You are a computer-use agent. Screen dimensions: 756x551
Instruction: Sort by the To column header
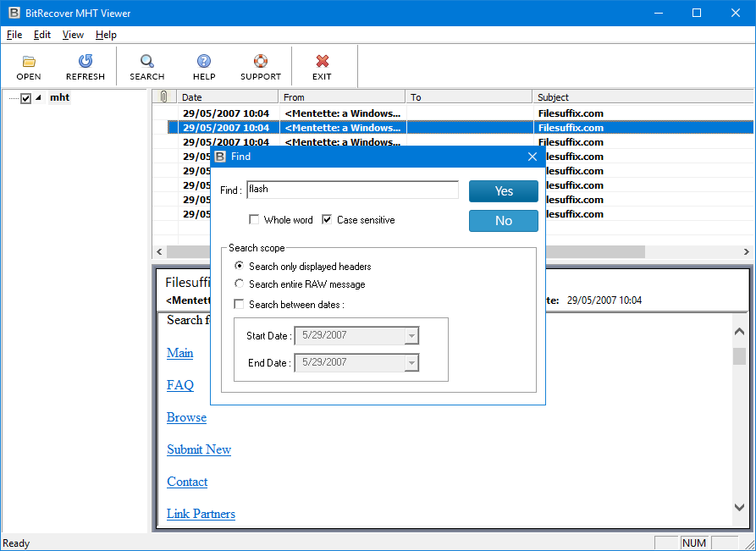[469, 96]
